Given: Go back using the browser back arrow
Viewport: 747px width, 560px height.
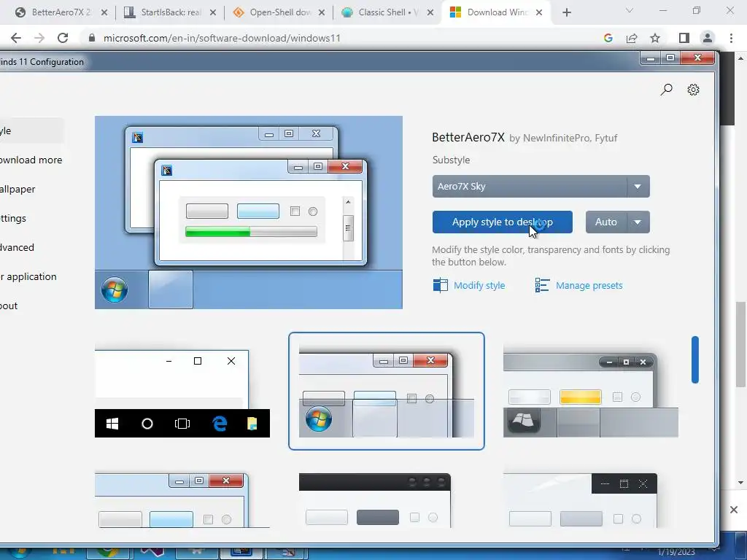Looking at the screenshot, I should pyautogui.click(x=16, y=38).
